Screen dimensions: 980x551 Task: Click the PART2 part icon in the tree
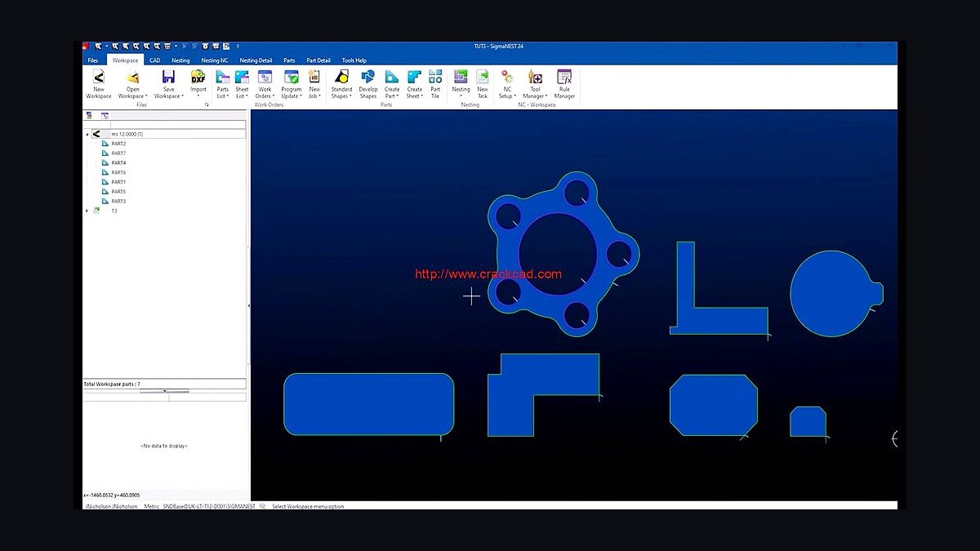[105, 144]
